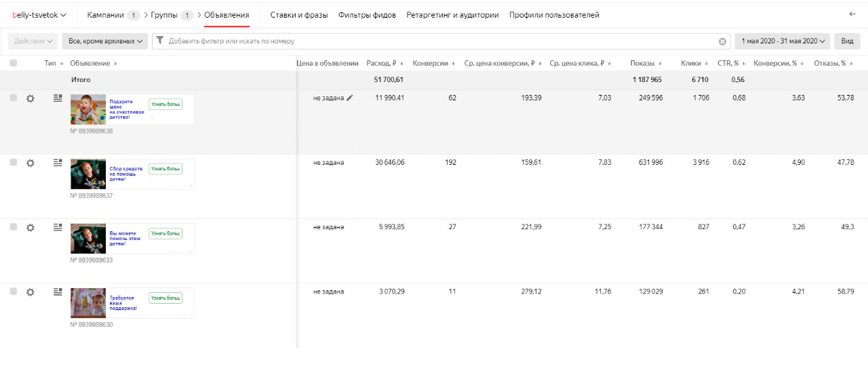Open the beliy-tsvetok account dropdown
Image resolution: width=868 pixels, height=377 pixels.
(39, 15)
